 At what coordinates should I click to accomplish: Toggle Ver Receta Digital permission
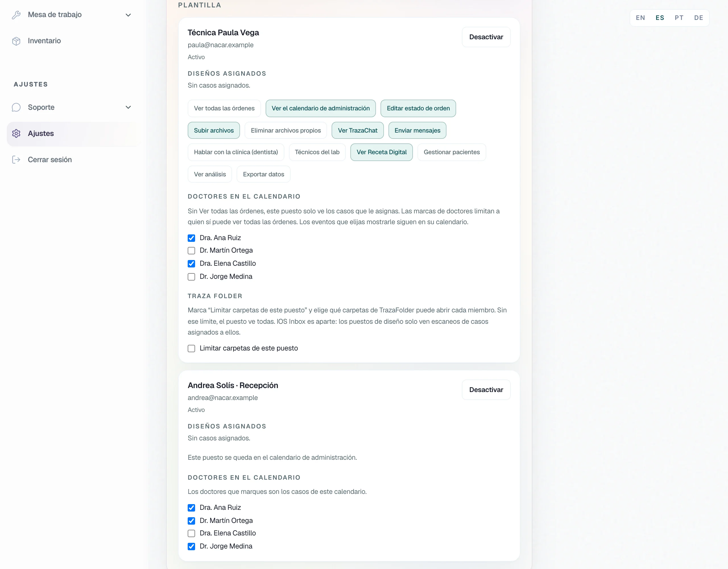pyautogui.click(x=382, y=152)
